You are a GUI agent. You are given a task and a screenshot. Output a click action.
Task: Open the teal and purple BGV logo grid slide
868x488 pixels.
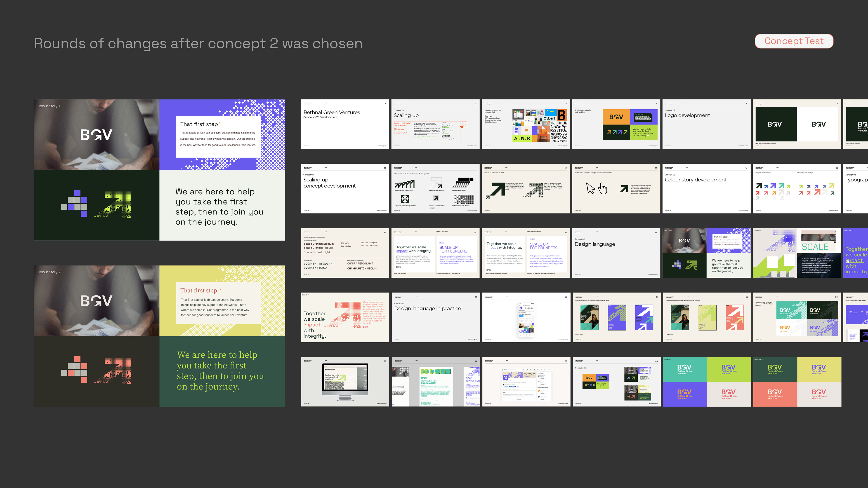(x=707, y=382)
